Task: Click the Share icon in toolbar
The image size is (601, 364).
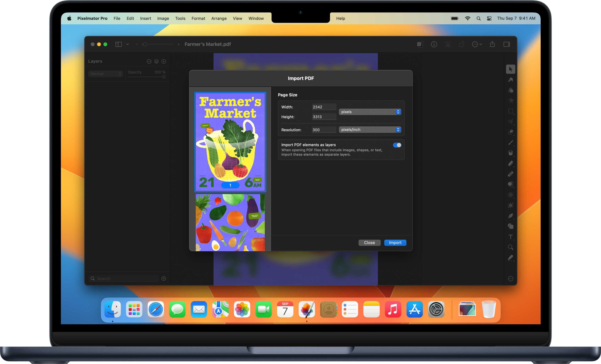Action: click(493, 44)
